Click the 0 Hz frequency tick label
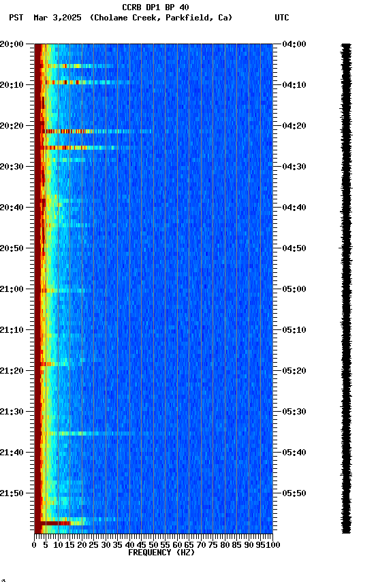Image resolution: width=376 pixels, height=588 pixels. tap(34, 545)
